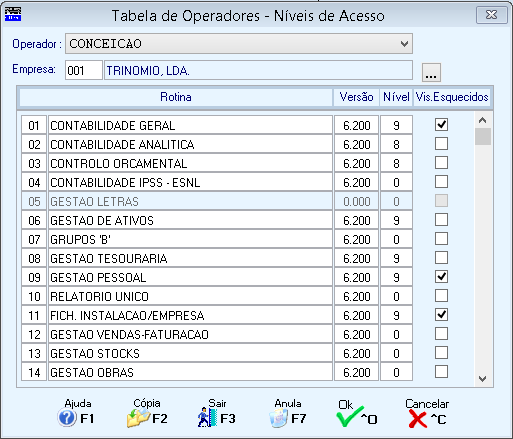Click the Rotina column header
The height and width of the screenshot is (439, 513).
point(176,97)
